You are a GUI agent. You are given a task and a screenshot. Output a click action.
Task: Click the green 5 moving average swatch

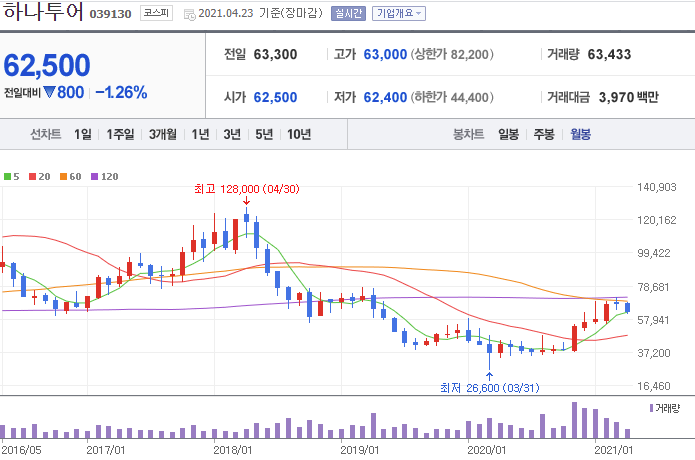pyautogui.click(x=7, y=176)
